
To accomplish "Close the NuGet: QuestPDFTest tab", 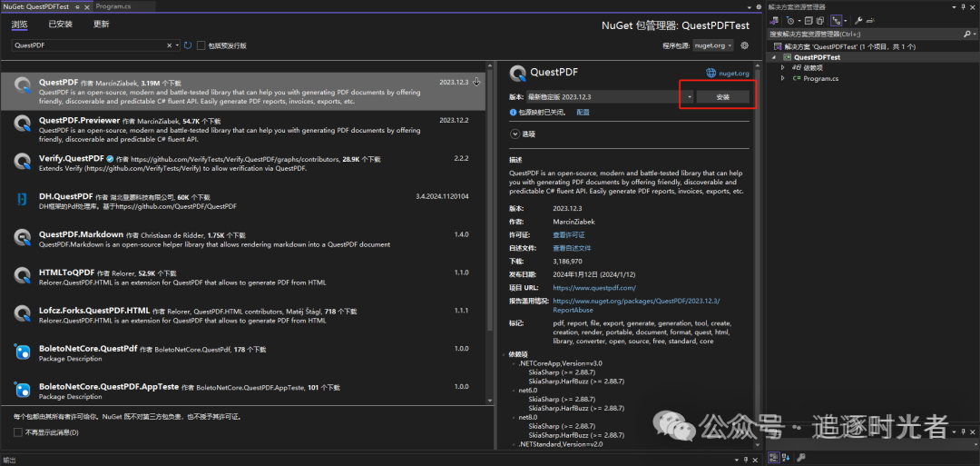I will (x=86, y=6).
